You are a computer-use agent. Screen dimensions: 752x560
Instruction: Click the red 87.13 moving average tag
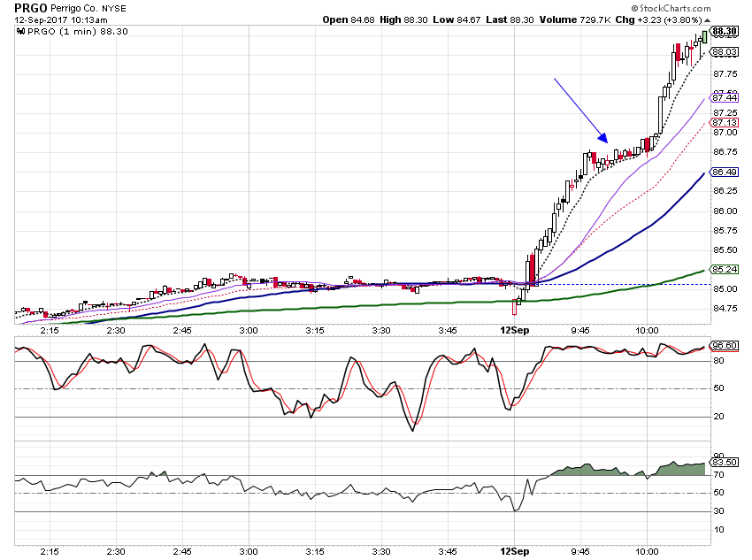click(x=725, y=123)
